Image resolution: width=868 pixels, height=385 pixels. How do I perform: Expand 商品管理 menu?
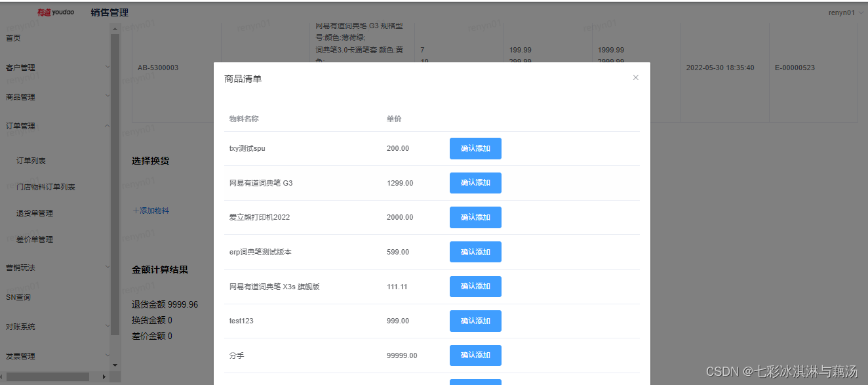click(55, 97)
